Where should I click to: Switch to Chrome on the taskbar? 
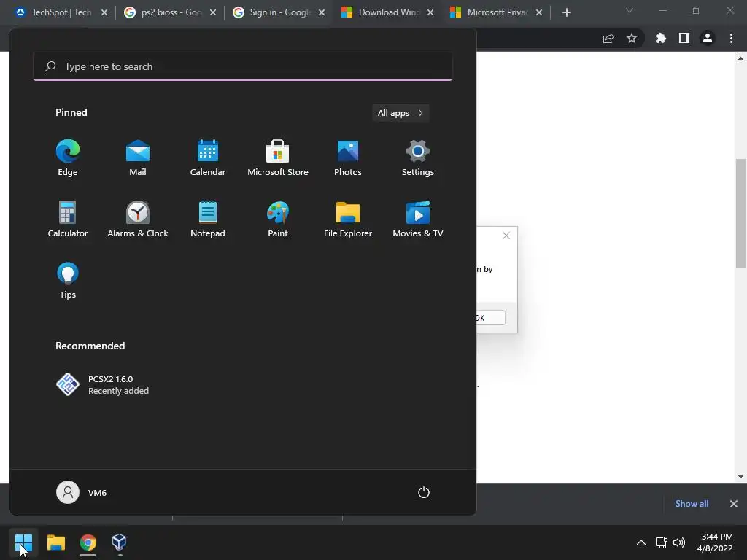(x=88, y=542)
